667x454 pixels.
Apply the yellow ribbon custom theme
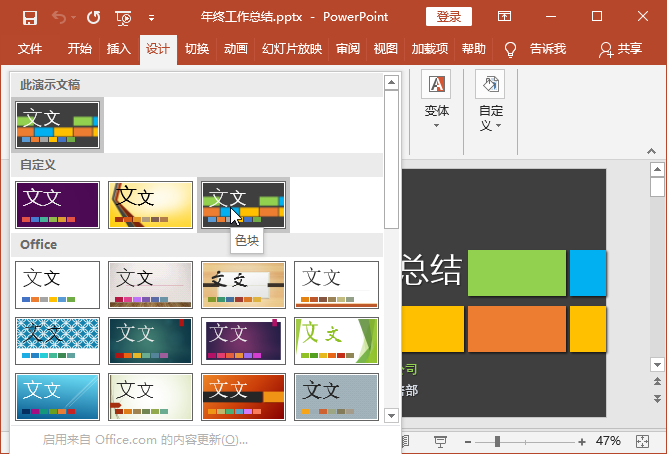151,205
